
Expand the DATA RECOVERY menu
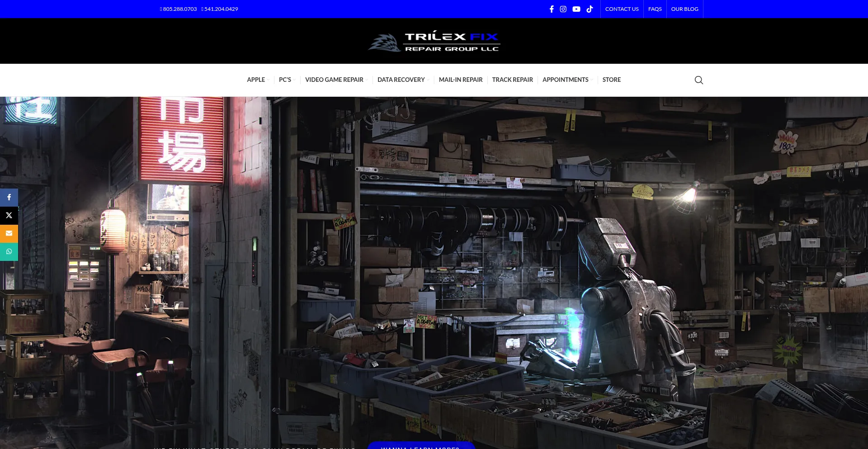(401, 80)
